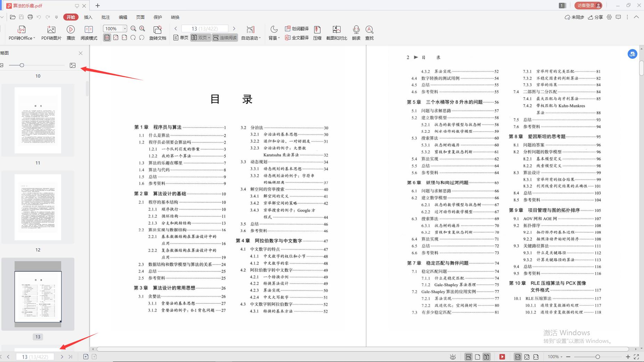Viewport: 644px width, 362px height.
Task: Enter 阅读模式 reading mode
Action: click(89, 33)
